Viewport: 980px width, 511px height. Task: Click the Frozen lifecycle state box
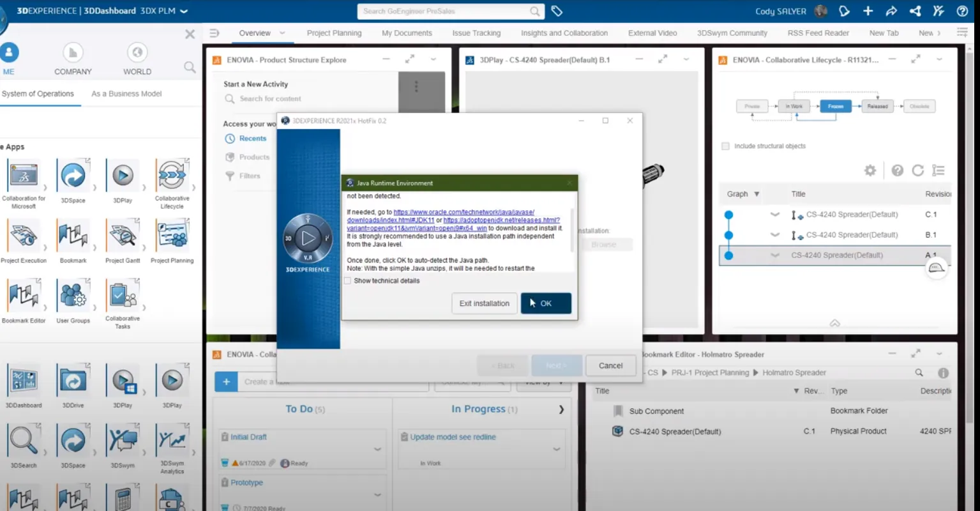836,106
